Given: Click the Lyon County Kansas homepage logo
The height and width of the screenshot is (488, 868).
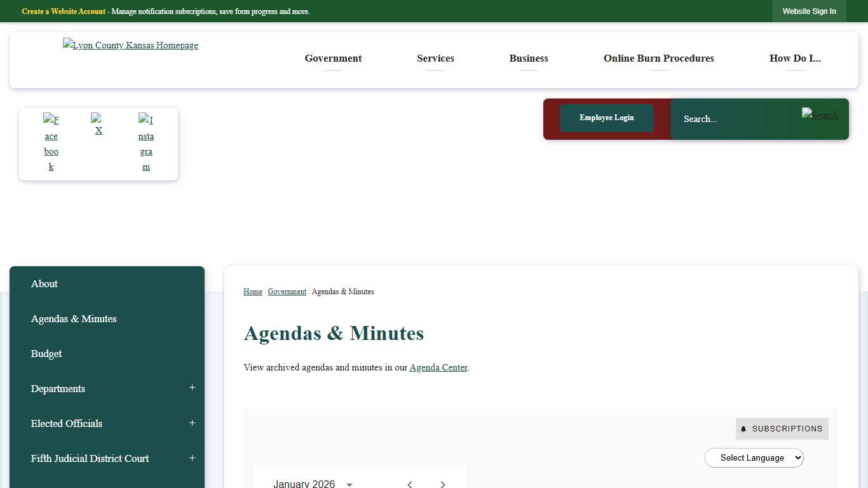Looking at the screenshot, I should (130, 45).
